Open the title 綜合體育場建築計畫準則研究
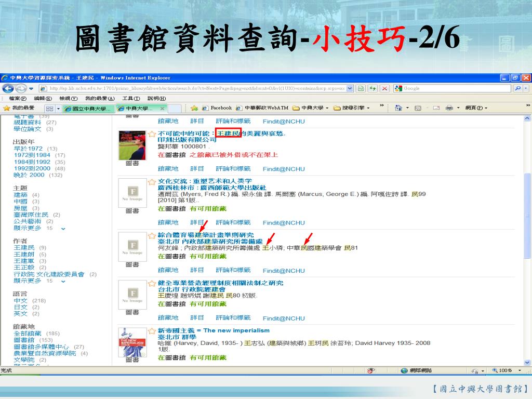 206,235
